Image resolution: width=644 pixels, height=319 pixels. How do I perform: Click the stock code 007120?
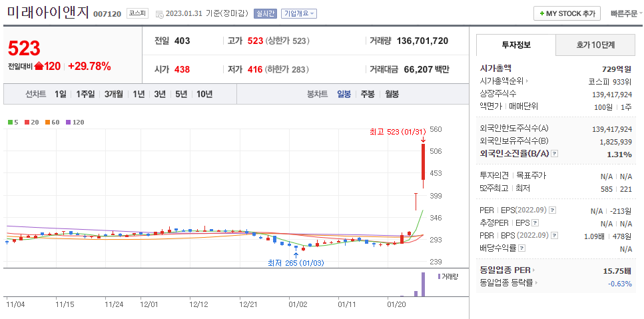click(x=107, y=14)
